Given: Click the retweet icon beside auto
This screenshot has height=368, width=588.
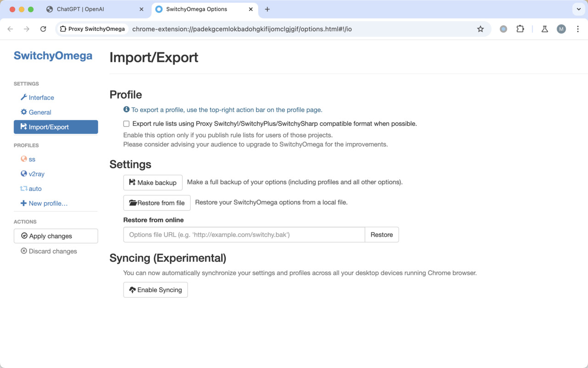Looking at the screenshot, I should pos(24,188).
